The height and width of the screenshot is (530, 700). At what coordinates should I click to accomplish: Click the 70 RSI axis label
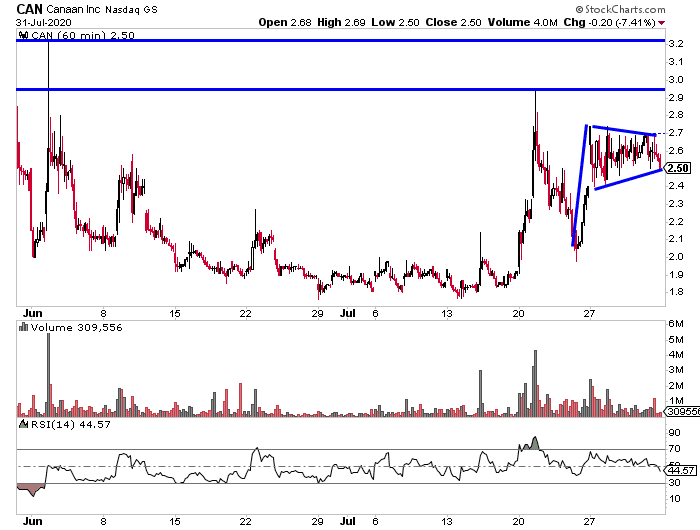point(675,448)
